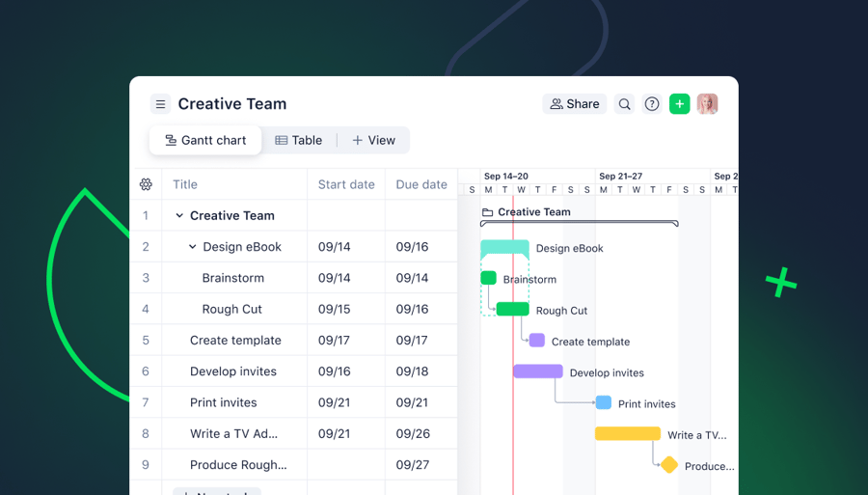Switch to the Gantt chart tab
Viewport: 868px width, 495px height.
pos(205,141)
